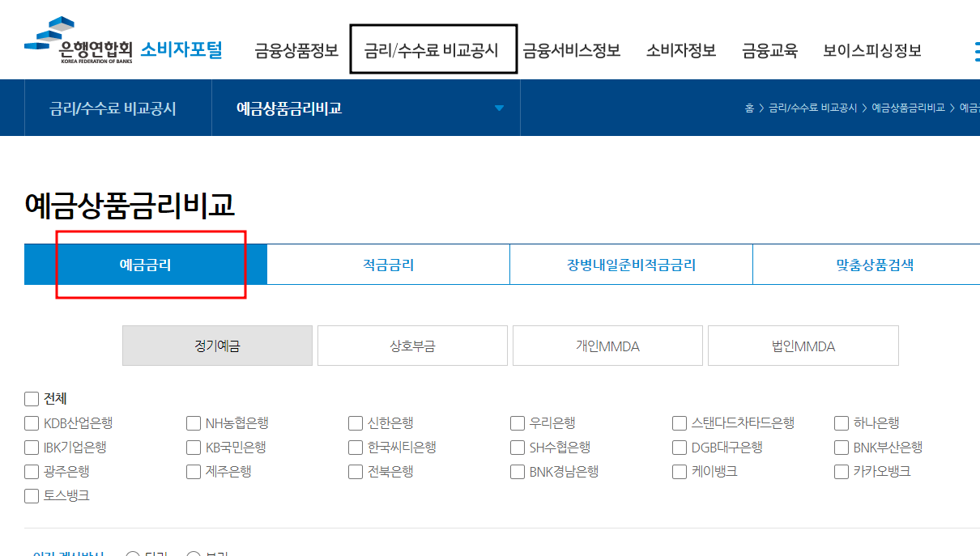Check the 카카오뱅크 checkbox
Viewport: 980px width, 556px height.
(841, 471)
